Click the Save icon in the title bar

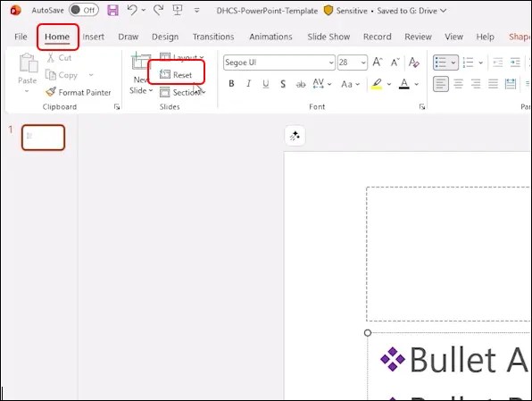coord(113,11)
